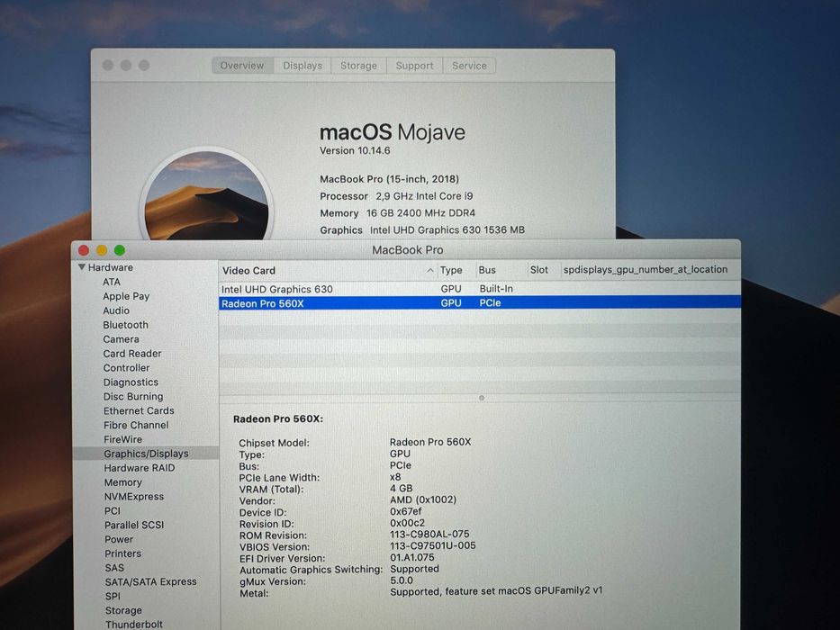Click the Vendor value AMD (0x1002)

coord(423,499)
